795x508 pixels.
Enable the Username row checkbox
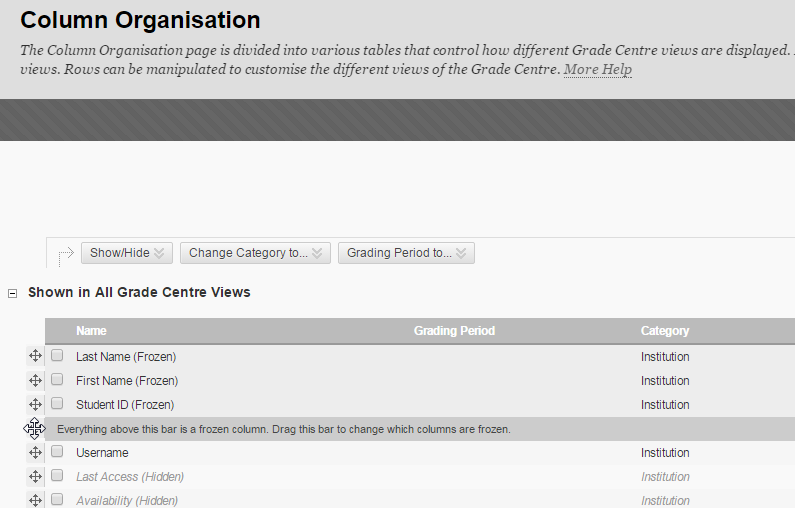click(x=57, y=452)
